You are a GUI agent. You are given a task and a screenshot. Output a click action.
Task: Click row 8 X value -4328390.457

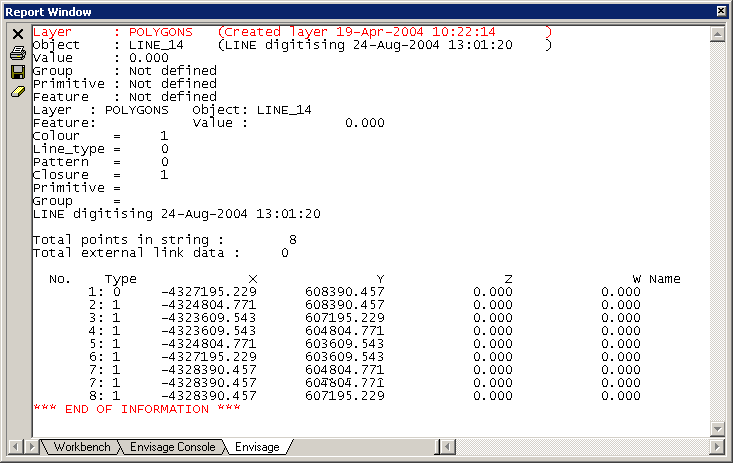209,396
